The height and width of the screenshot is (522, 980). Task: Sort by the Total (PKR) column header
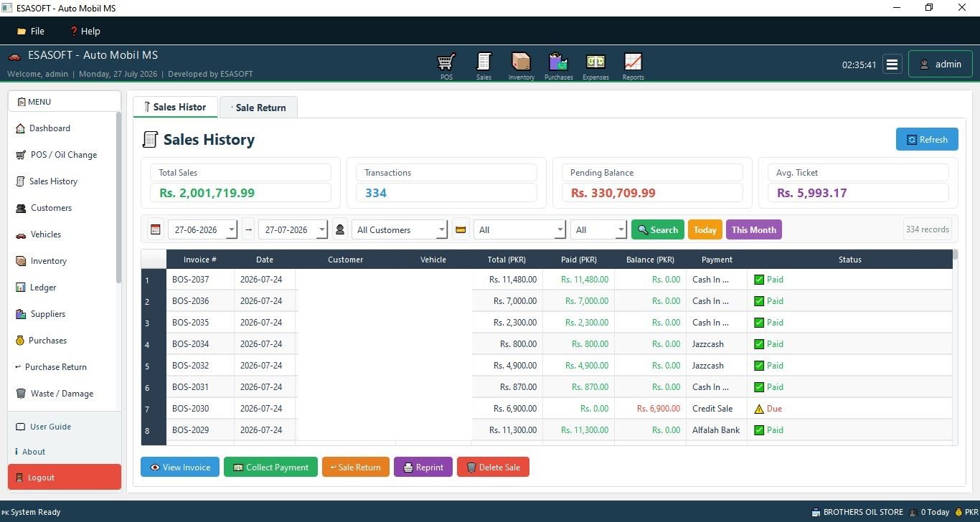point(507,260)
